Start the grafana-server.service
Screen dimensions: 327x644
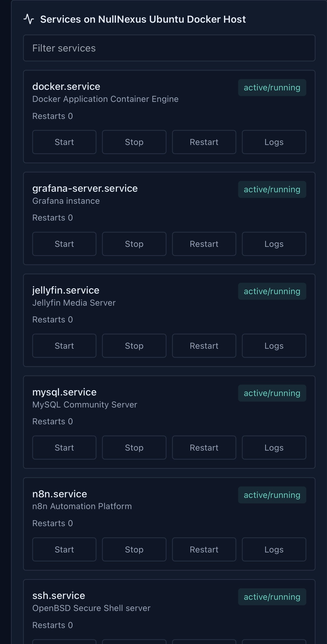point(64,244)
